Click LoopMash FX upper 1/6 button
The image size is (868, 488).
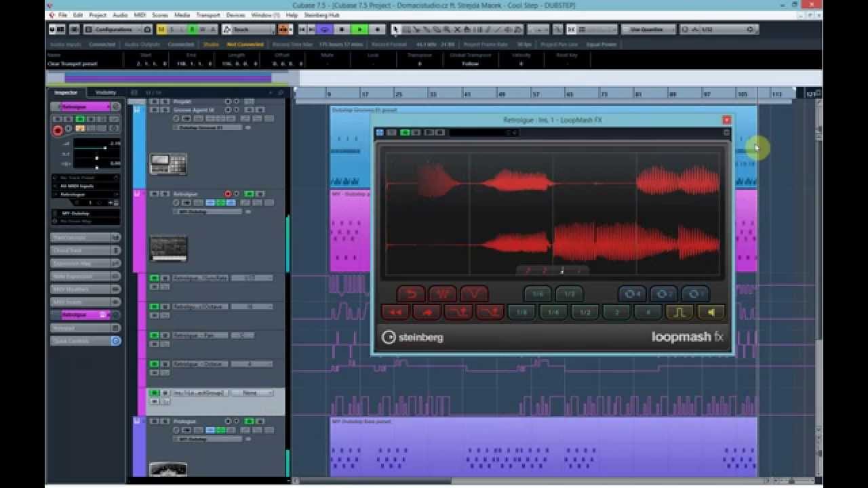(538, 294)
